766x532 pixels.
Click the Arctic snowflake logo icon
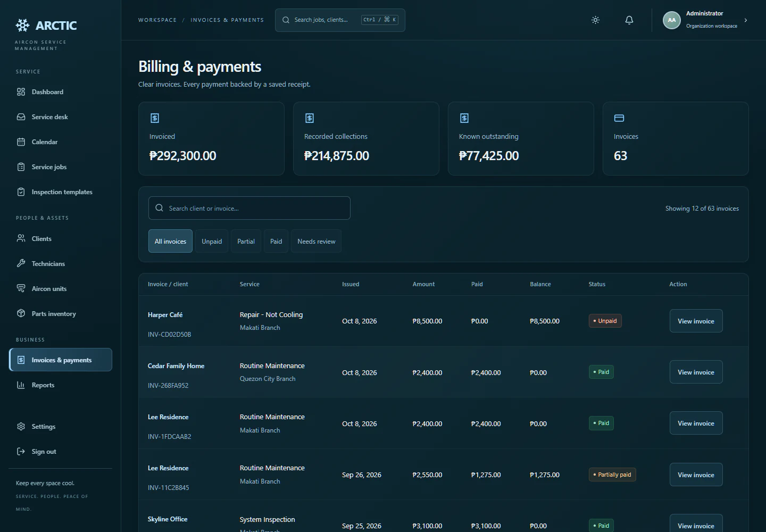tap(22, 25)
